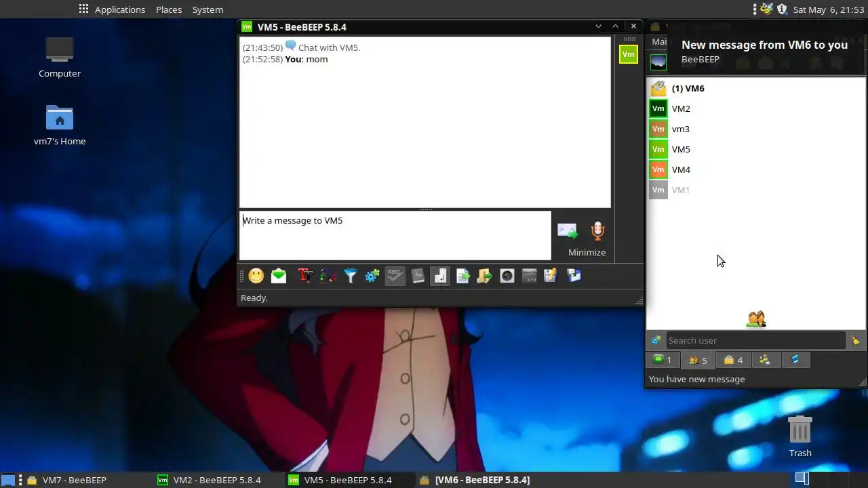868x488 pixels.
Task: Click send folder icon with green arrow
Action: point(484,276)
